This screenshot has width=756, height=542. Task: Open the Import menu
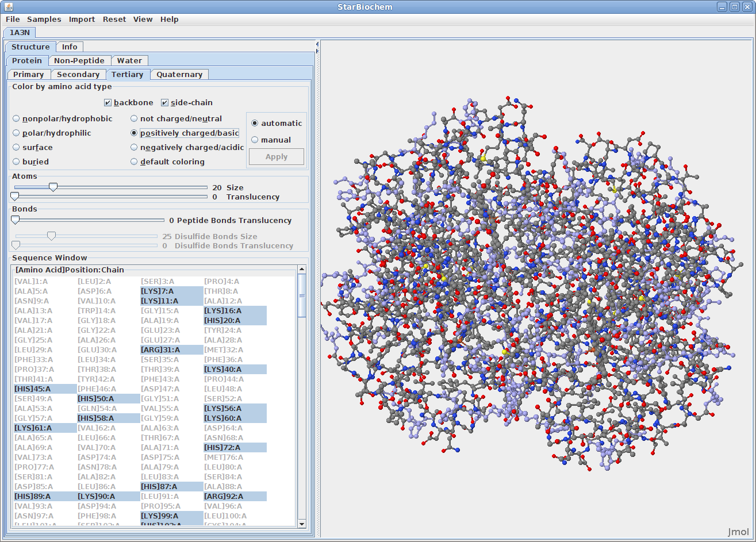click(x=82, y=20)
